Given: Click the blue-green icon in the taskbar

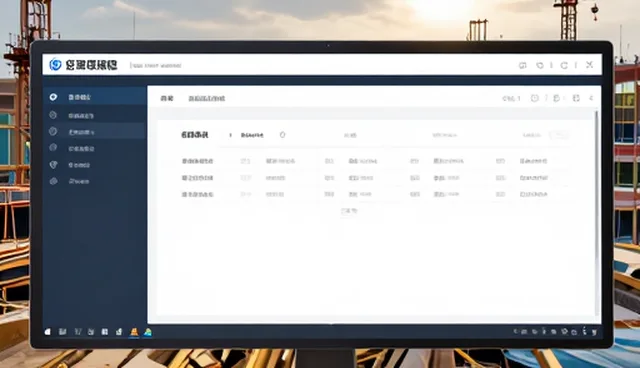Looking at the screenshot, I should click(x=148, y=332).
